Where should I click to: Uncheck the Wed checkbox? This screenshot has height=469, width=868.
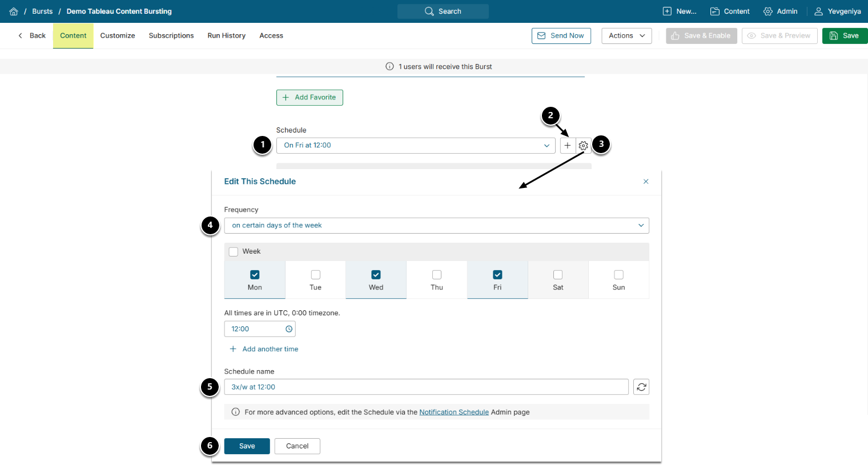click(x=376, y=275)
